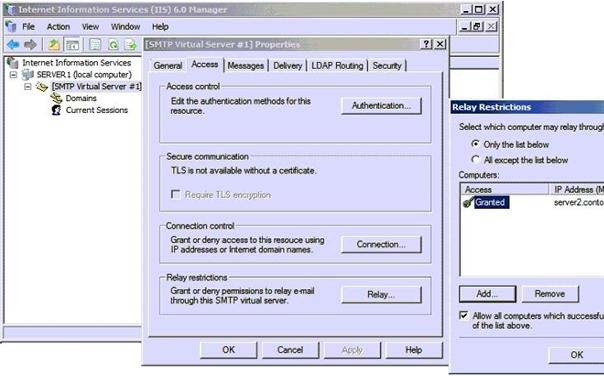The height and width of the screenshot is (376, 604).
Task: Click the Relay... button
Action: 381,294
